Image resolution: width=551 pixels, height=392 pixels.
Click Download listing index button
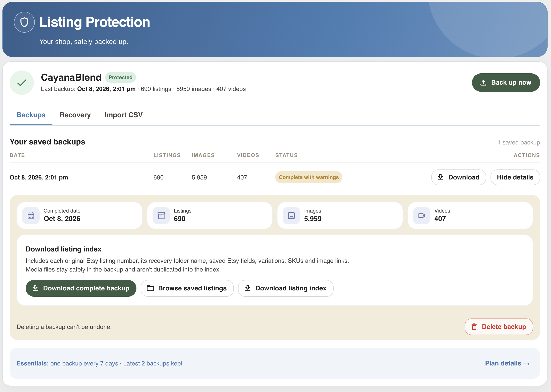[x=286, y=288]
